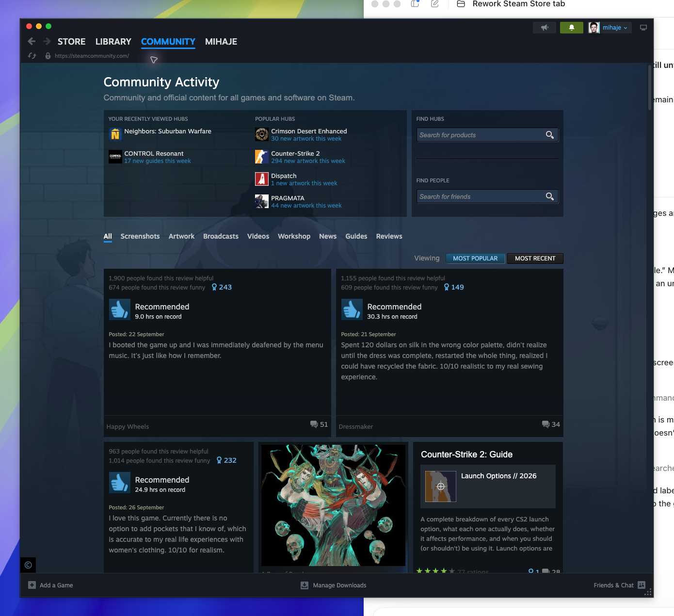Click the CONTROL Resonant hub icon
Screen dimensions: 674x616
(115, 156)
